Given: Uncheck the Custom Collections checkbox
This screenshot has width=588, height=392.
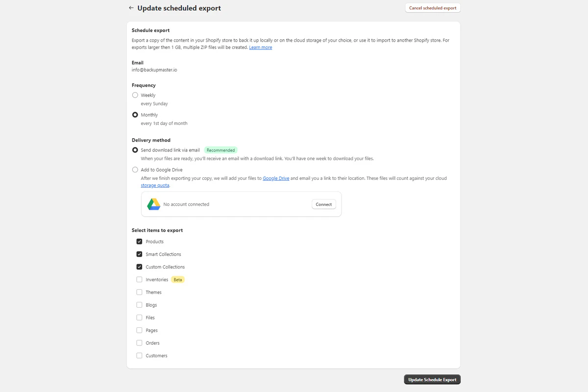Looking at the screenshot, I should 139,267.
